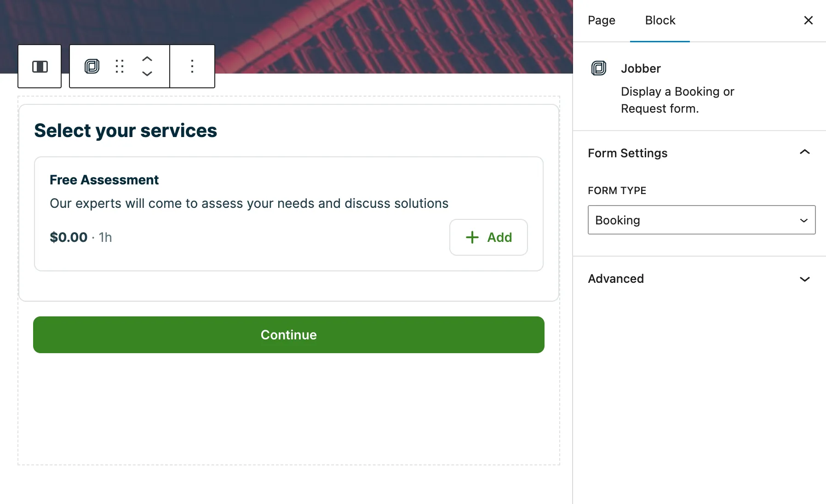
Task: Open the block options three-dot menu
Action: tap(192, 66)
